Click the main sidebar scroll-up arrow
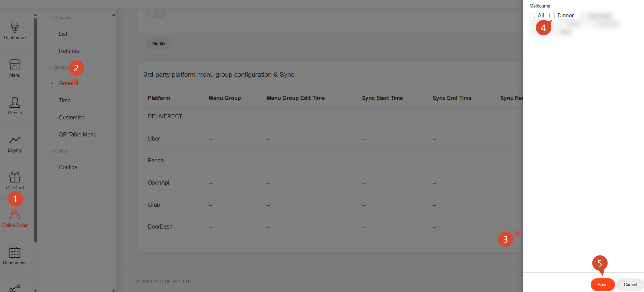 click(35, 15)
